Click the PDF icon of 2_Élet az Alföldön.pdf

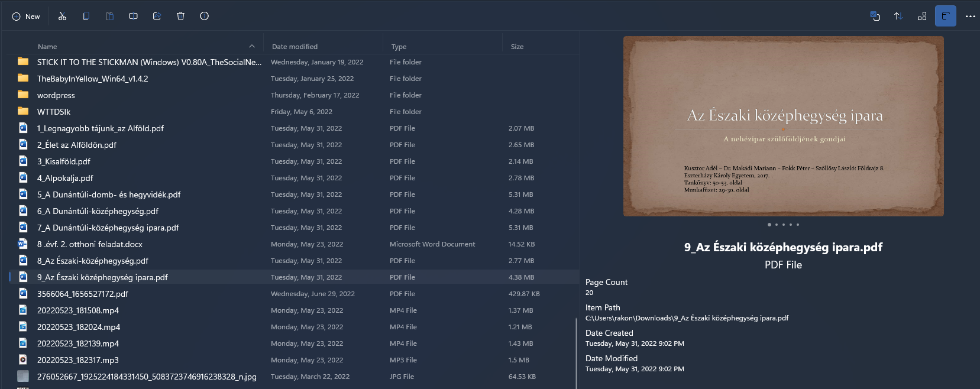(23, 144)
